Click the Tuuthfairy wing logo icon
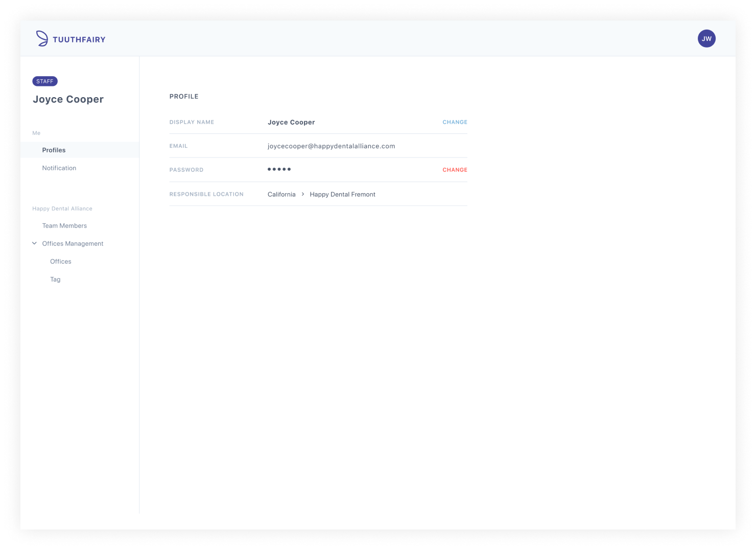The image size is (756, 550). click(42, 39)
